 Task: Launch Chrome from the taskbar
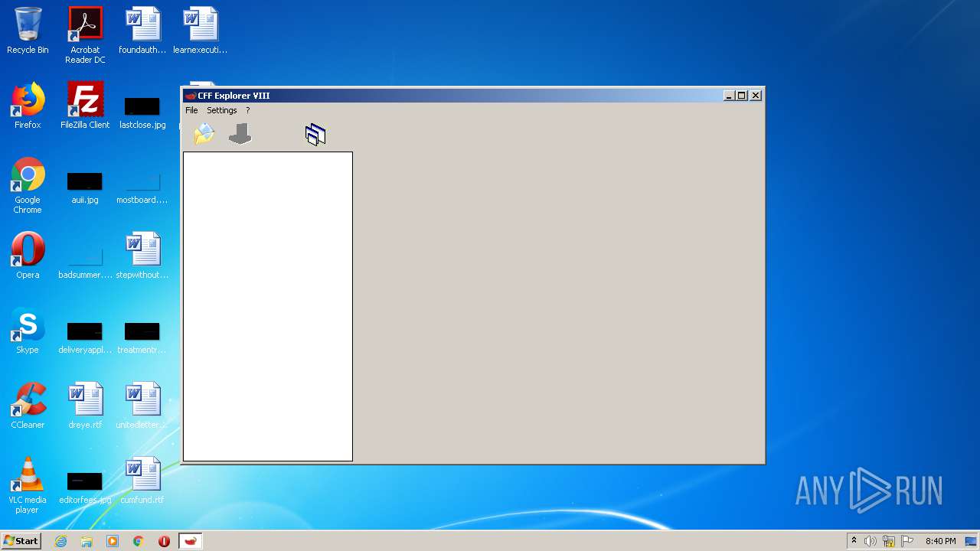pos(139,541)
